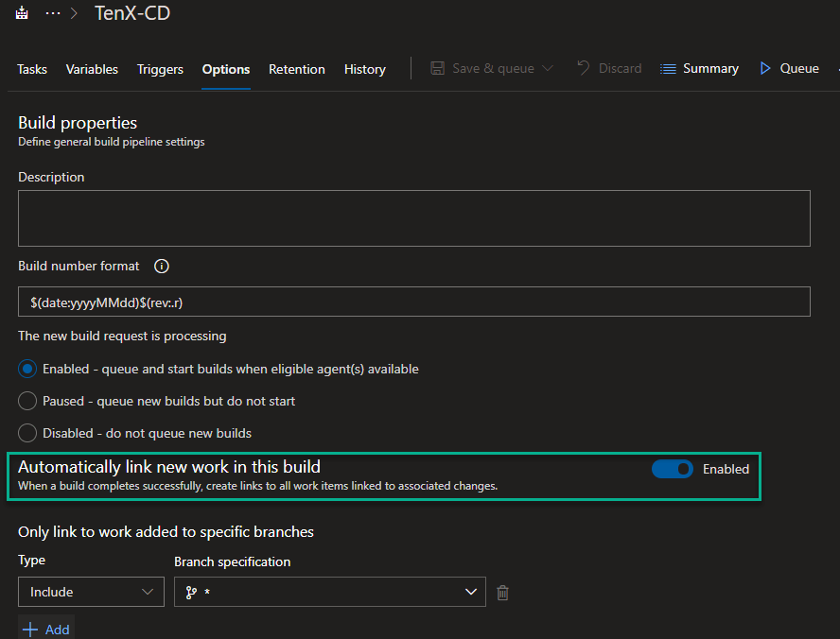
Task: Click the build pipeline icon in breadcrumb
Action: coord(22,13)
